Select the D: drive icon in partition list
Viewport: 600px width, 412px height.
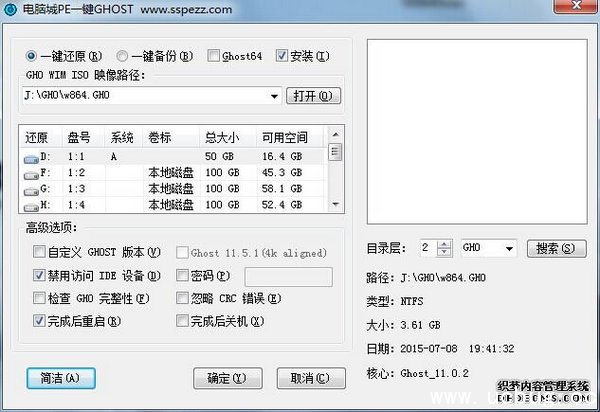32,156
